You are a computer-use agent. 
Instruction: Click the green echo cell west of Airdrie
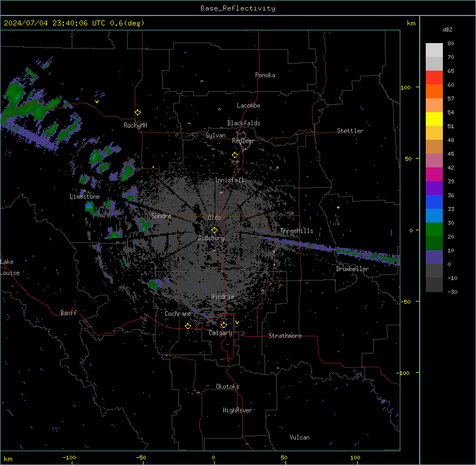pos(154,285)
